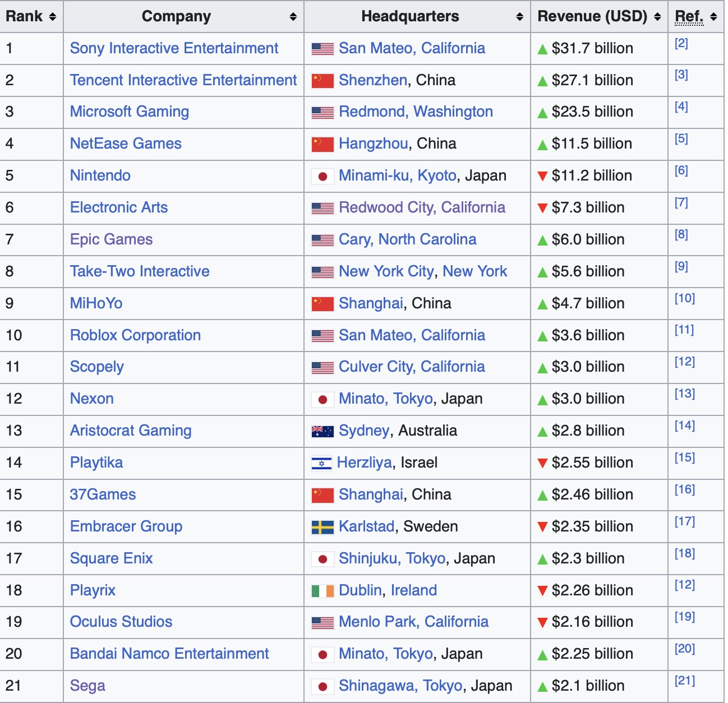The height and width of the screenshot is (703, 728).
Task: Click the US flag in the Sony row
Action: (x=322, y=49)
